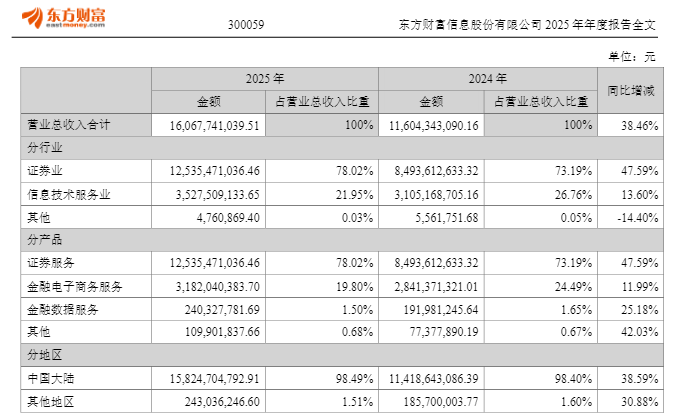Click the 分产品 section header row
This screenshot has height=416, width=676.
[x=342, y=240]
